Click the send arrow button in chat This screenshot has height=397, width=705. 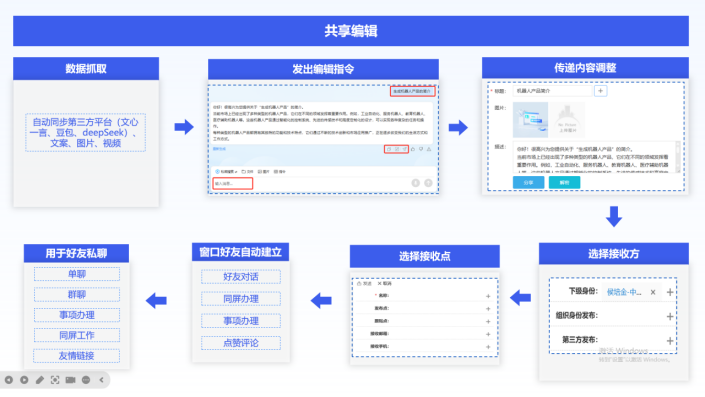[428, 183]
